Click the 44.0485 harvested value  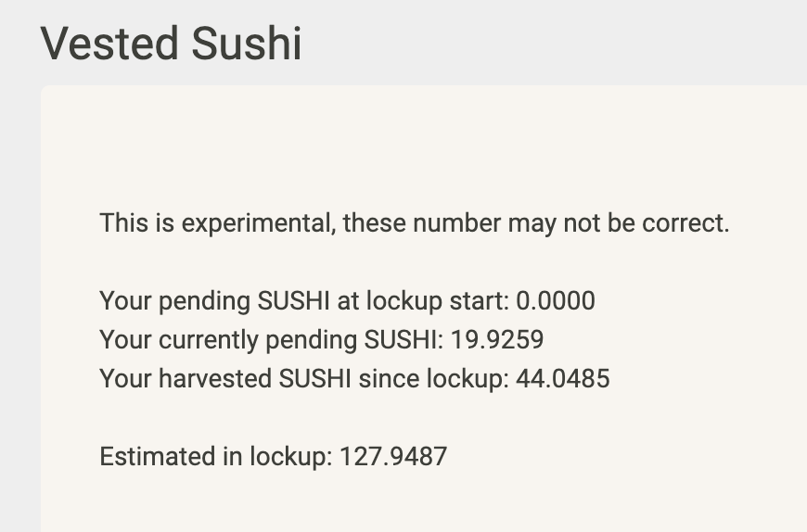pos(562,379)
